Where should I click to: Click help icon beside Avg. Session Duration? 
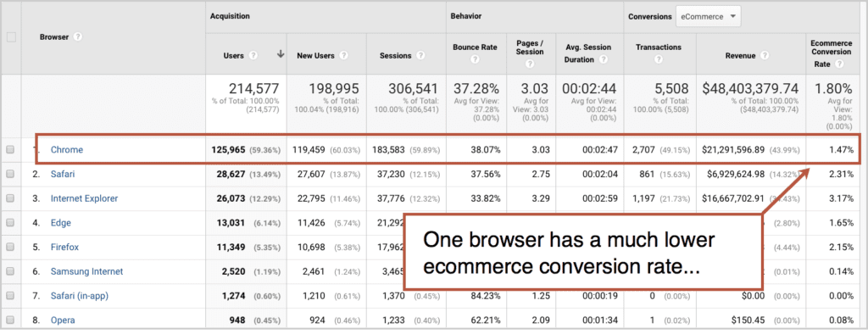click(x=603, y=60)
